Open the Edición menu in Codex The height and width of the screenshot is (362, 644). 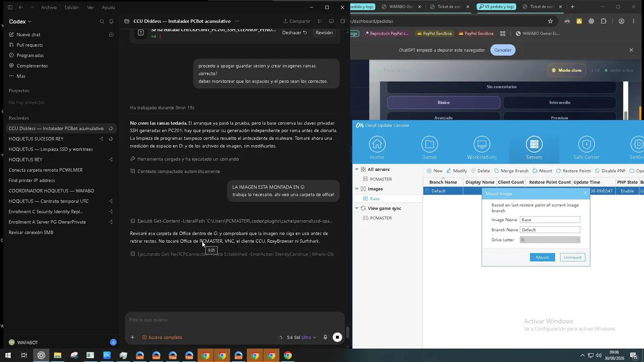tap(72, 8)
